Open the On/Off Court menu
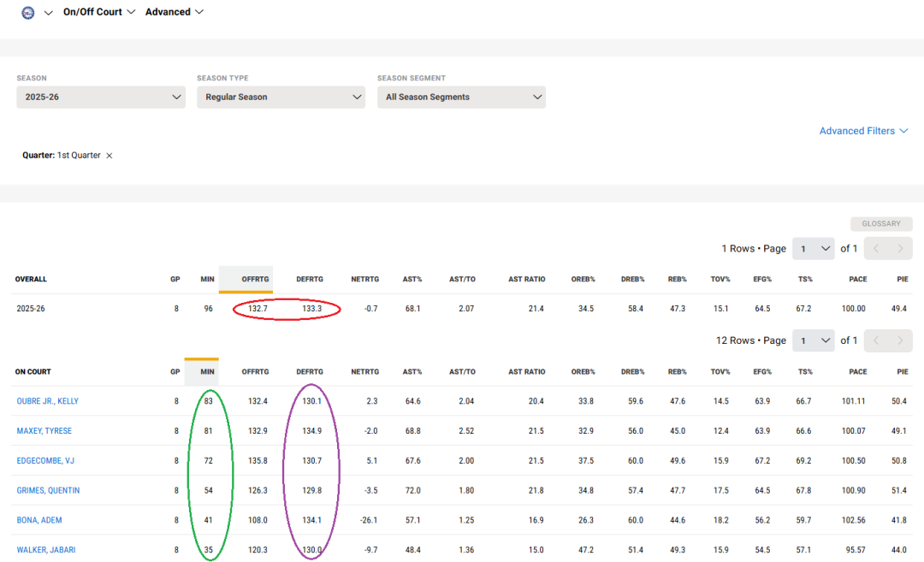This screenshot has height=562, width=924. [x=98, y=12]
